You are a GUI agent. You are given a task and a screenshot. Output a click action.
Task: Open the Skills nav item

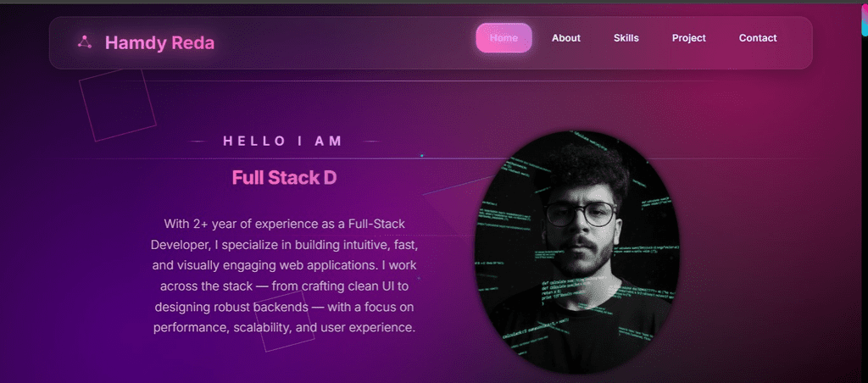click(x=626, y=38)
